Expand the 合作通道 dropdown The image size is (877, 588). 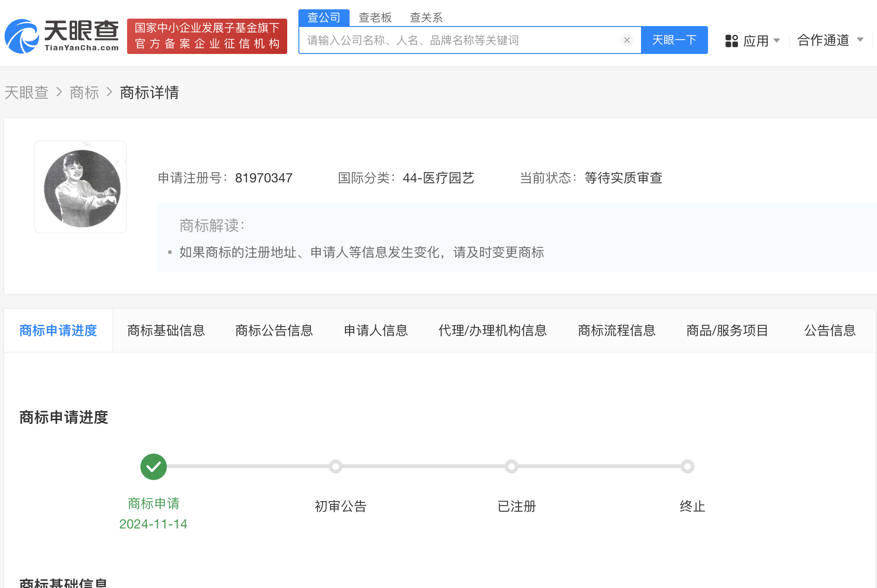tap(830, 40)
